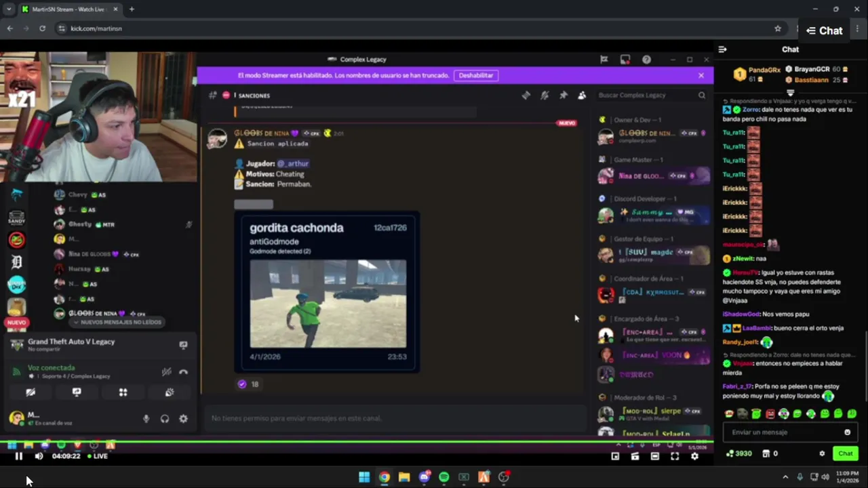Viewport: 868px width, 488px height.
Task: Open the SANDY server icon in sidebar
Action: pos(16,218)
